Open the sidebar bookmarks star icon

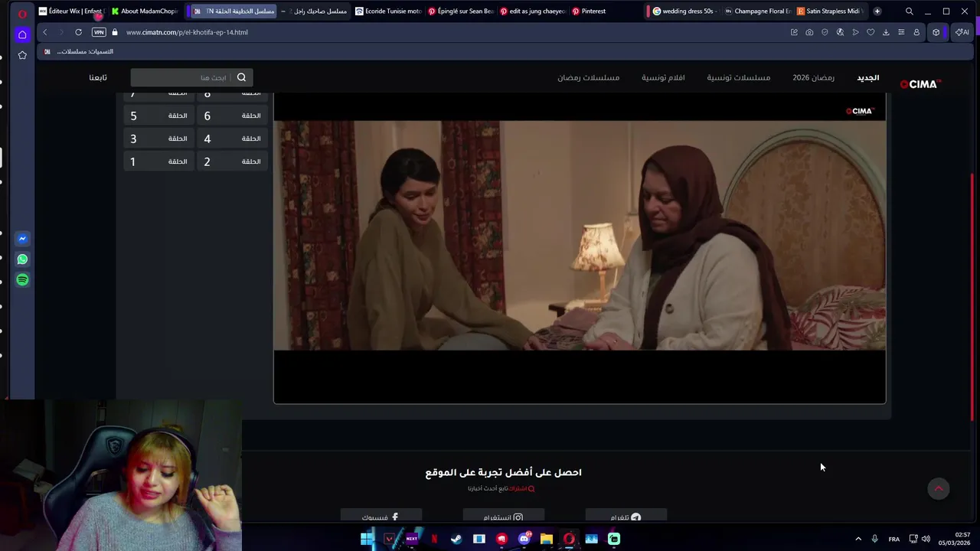[x=22, y=55]
